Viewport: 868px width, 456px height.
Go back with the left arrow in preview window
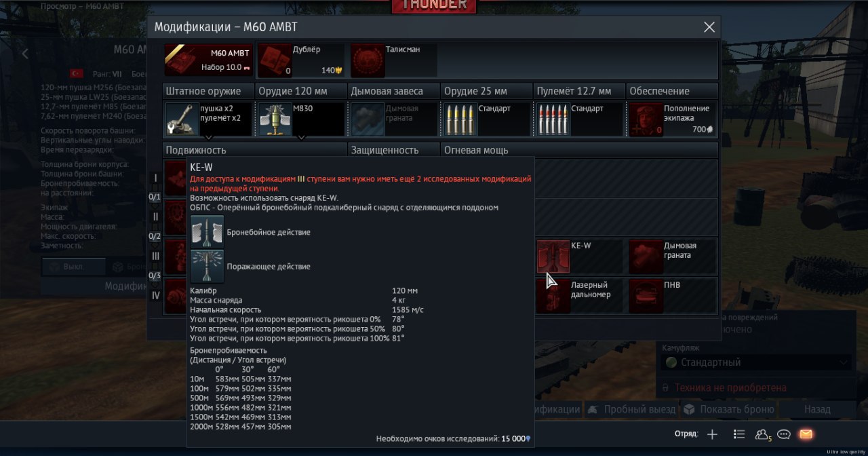pyautogui.click(x=25, y=54)
